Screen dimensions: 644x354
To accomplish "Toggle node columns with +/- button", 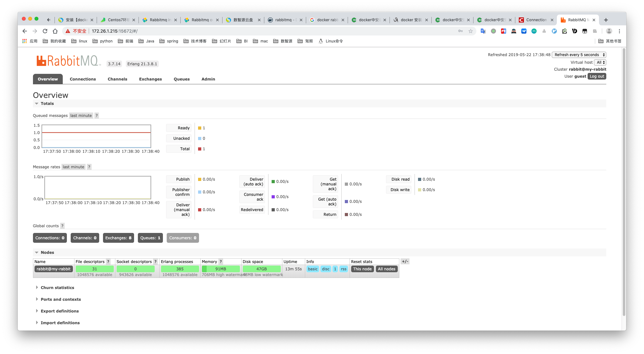I will (405, 262).
